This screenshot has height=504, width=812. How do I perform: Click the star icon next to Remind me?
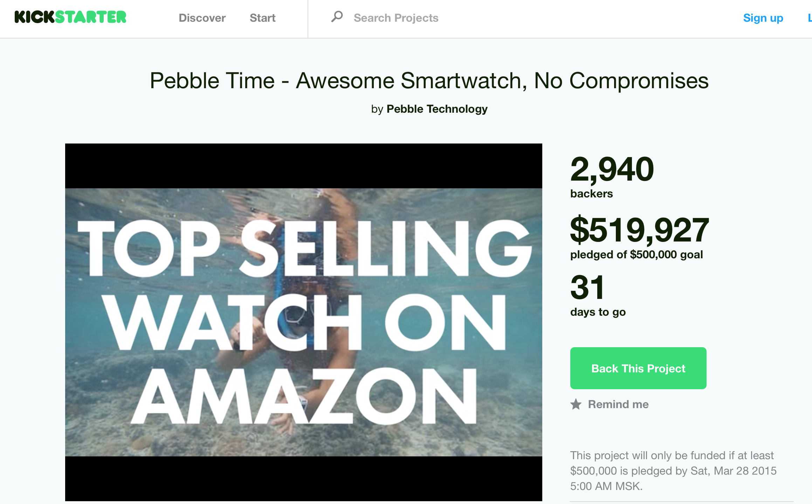[x=577, y=404]
